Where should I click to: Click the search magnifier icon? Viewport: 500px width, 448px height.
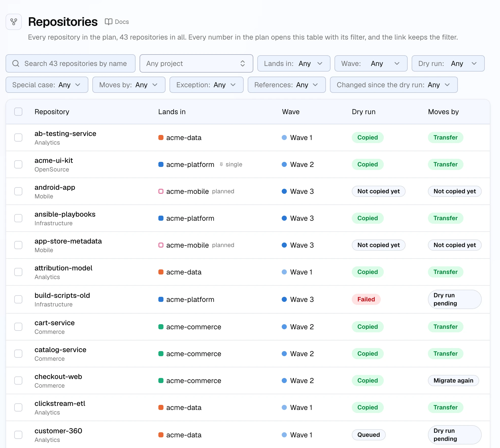click(x=16, y=63)
